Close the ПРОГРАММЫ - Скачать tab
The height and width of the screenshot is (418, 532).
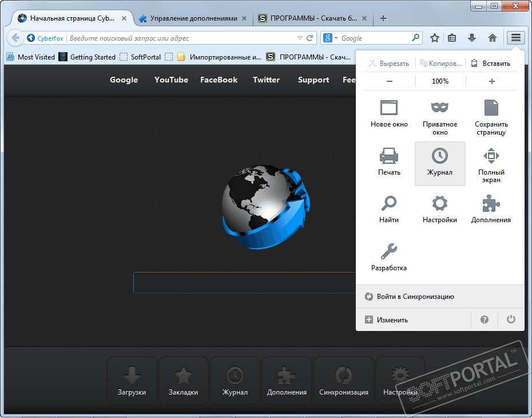point(364,18)
